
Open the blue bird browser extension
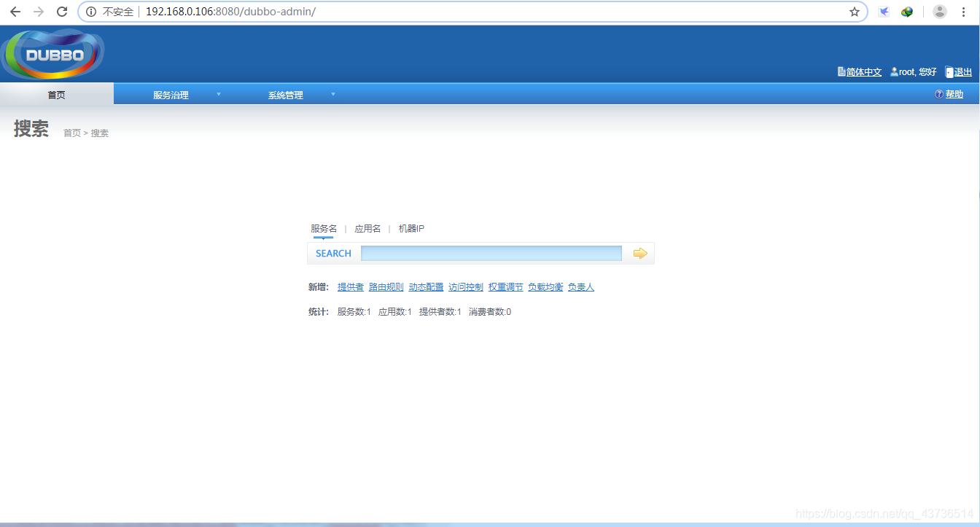(x=884, y=12)
